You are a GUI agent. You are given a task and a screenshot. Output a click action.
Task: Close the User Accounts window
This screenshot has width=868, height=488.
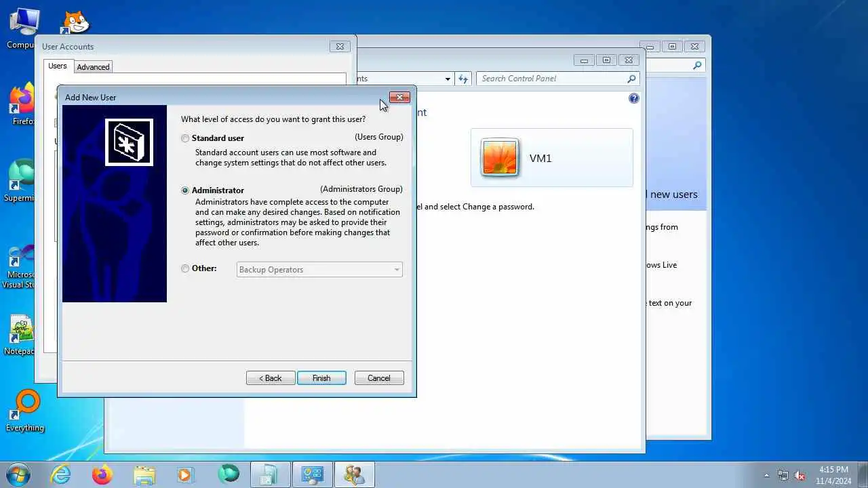(340, 47)
